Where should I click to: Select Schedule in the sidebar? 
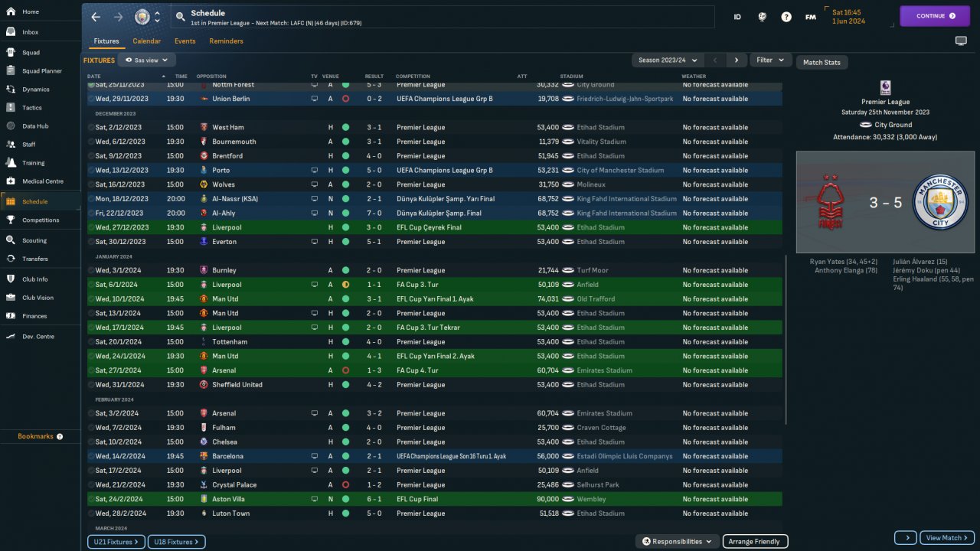pyautogui.click(x=40, y=201)
